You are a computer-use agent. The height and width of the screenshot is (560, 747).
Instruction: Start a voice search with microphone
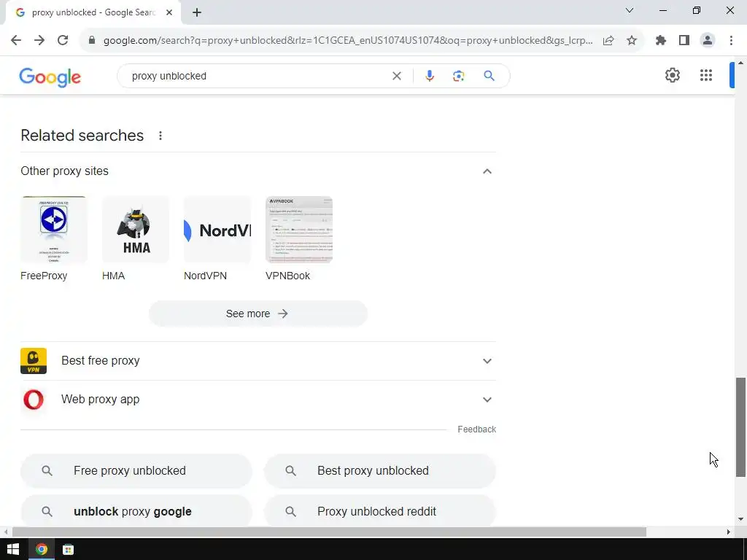[x=429, y=76]
